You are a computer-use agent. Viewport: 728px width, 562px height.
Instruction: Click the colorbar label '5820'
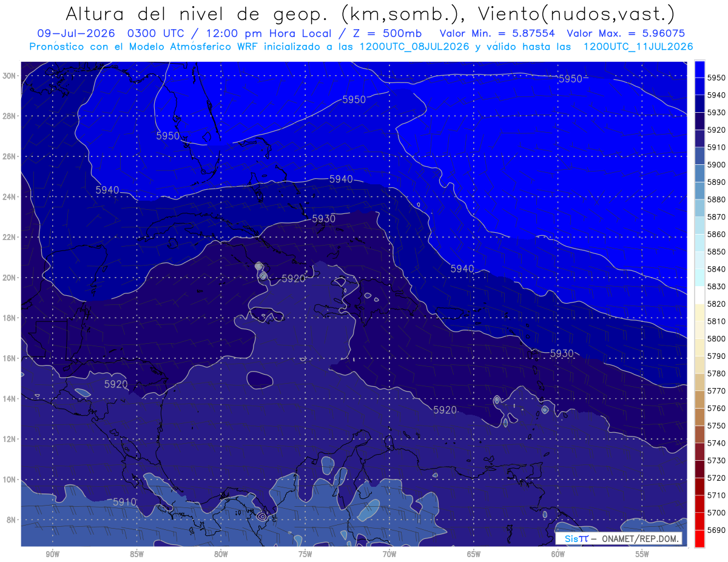[716, 304]
